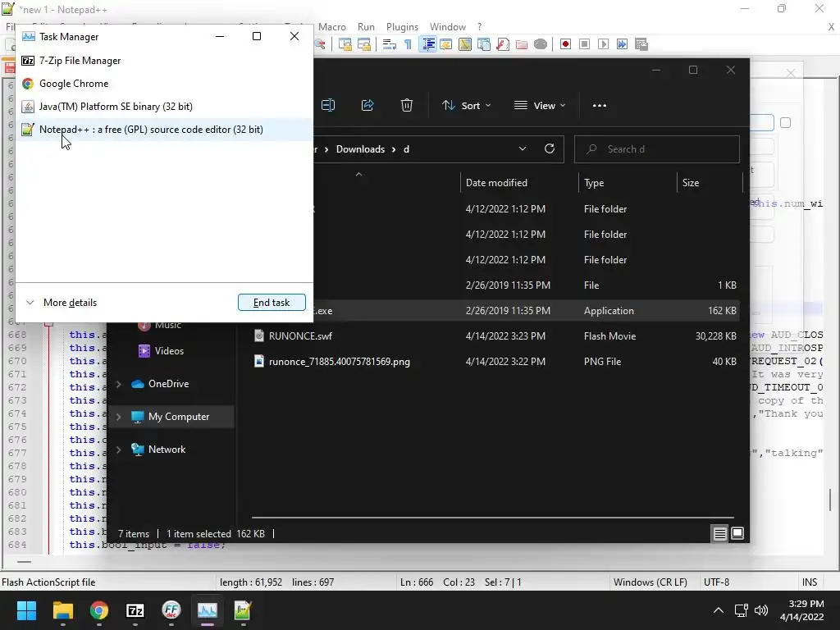Click the delete trash icon in Explorer
840x630 pixels.
[x=407, y=106]
